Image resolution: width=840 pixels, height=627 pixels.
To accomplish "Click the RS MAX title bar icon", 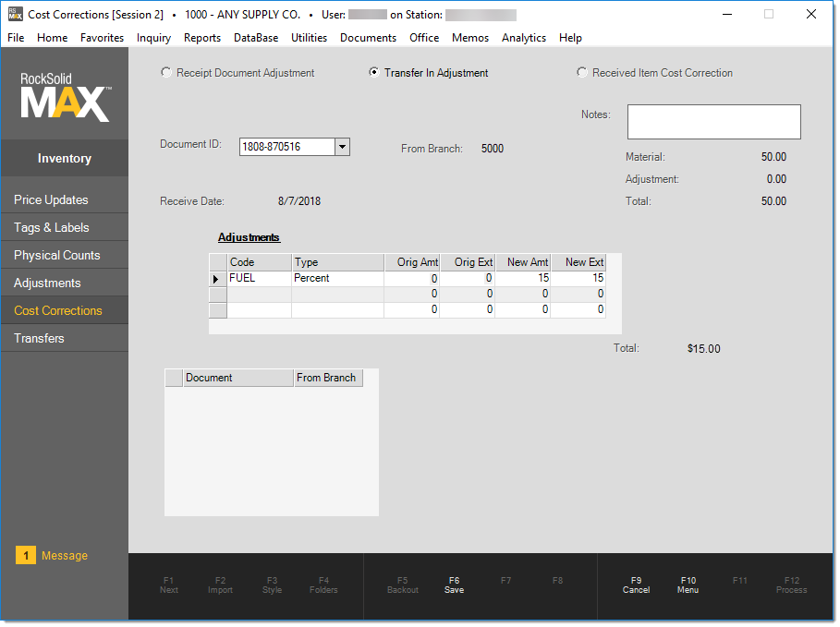I will tap(15, 14).
